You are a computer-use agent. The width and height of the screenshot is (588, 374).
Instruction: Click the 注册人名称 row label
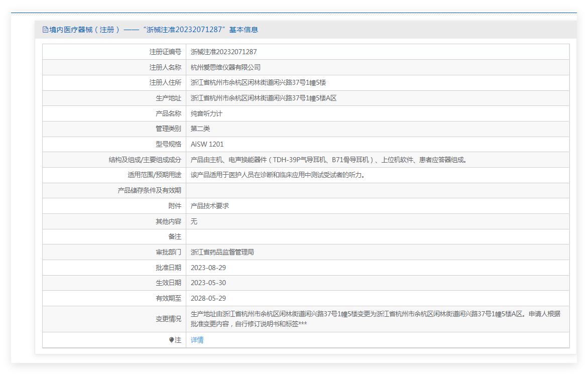coord(165,67)
